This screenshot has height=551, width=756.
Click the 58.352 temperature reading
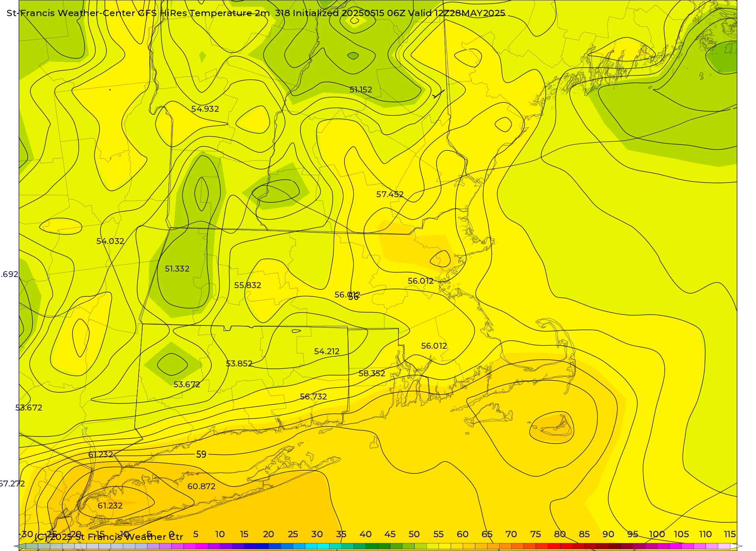click(372, 373)
